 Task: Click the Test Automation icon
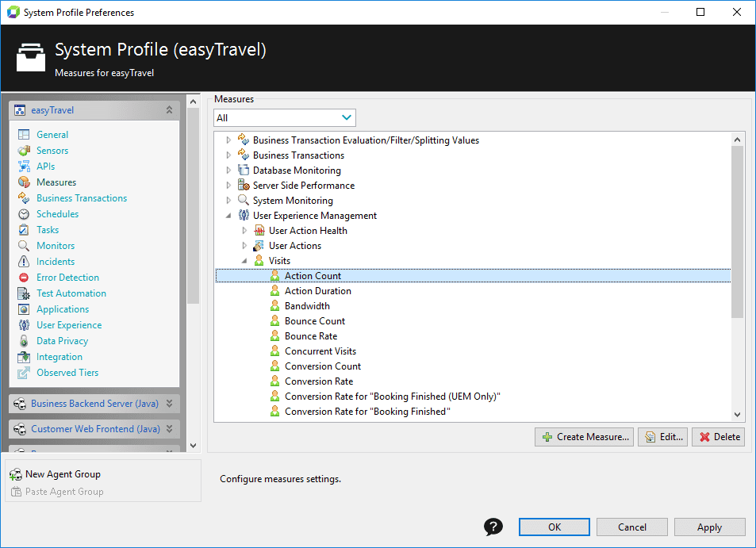tap(24, 293)
